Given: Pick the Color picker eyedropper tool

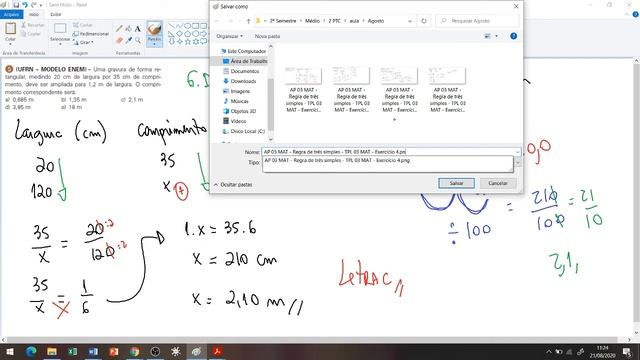Looking at the screenshot, I should tap(129, 40).
